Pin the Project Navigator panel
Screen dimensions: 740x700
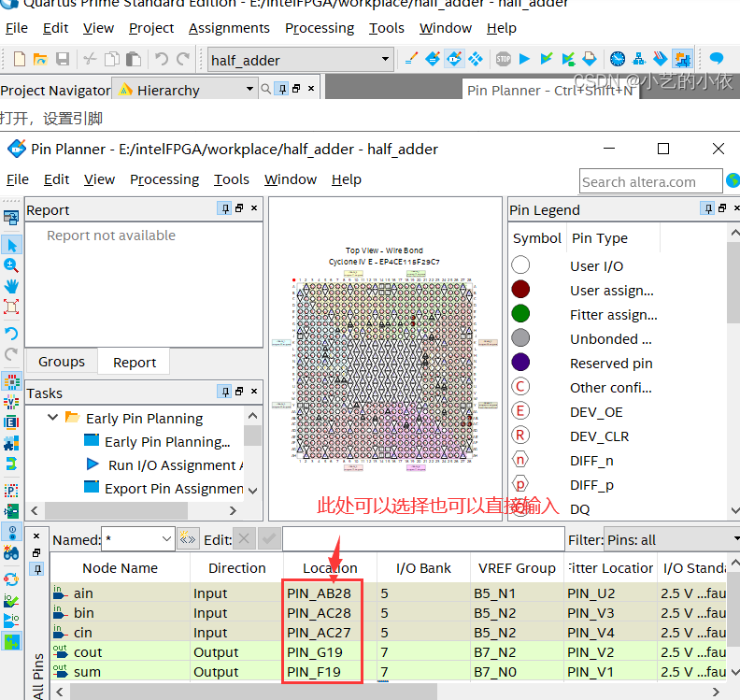click(x=282, y=88)
